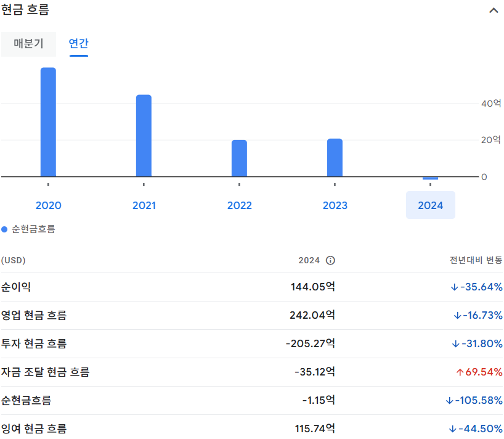504x439 pixels.
Task: Click the 2023 cash flow bar
Action: pyautogui.click(x=335, y=158)
